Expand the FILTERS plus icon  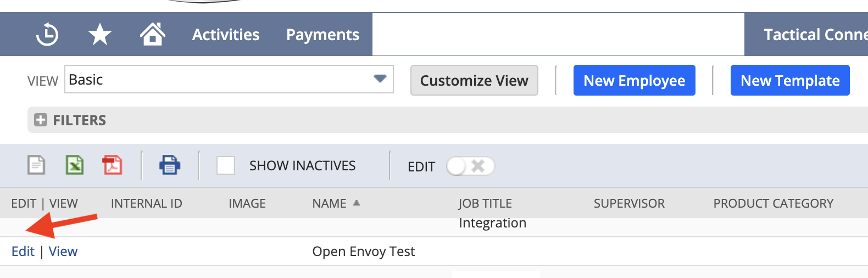[x=41, y=120]
